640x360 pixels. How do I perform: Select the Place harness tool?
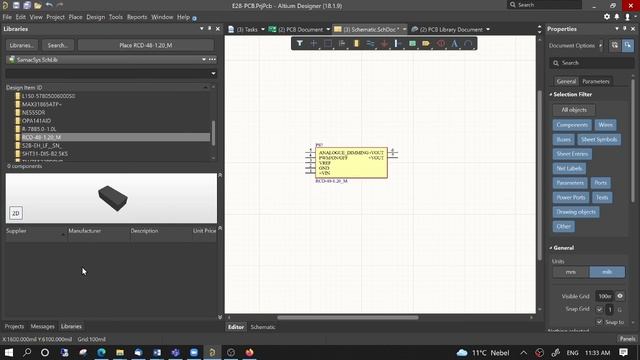pos(398,43)
